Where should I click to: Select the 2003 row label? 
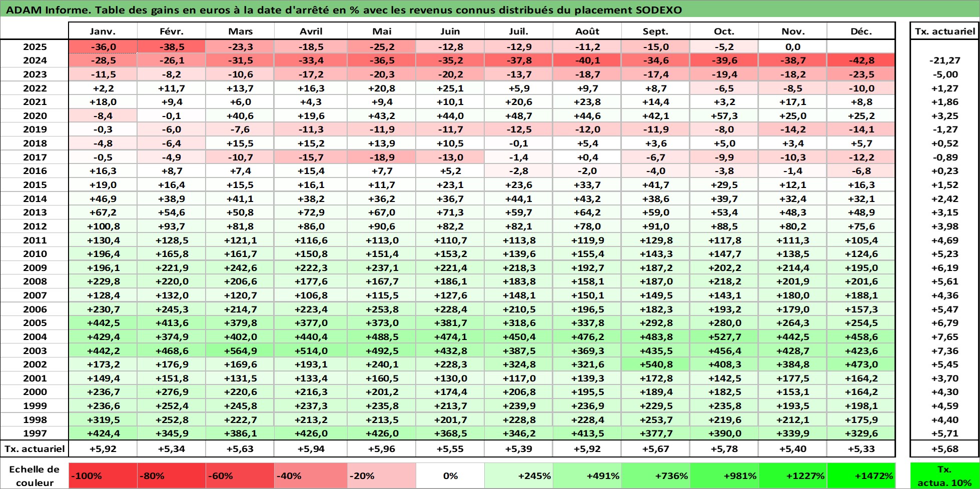pyautogui.click(x=35, y=350)
